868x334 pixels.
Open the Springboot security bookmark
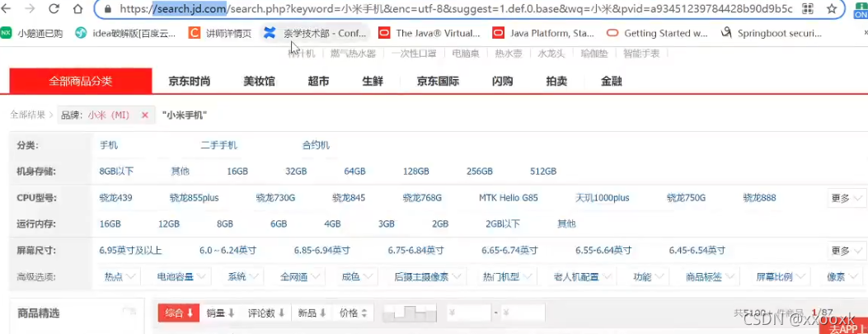coord(771,33)
